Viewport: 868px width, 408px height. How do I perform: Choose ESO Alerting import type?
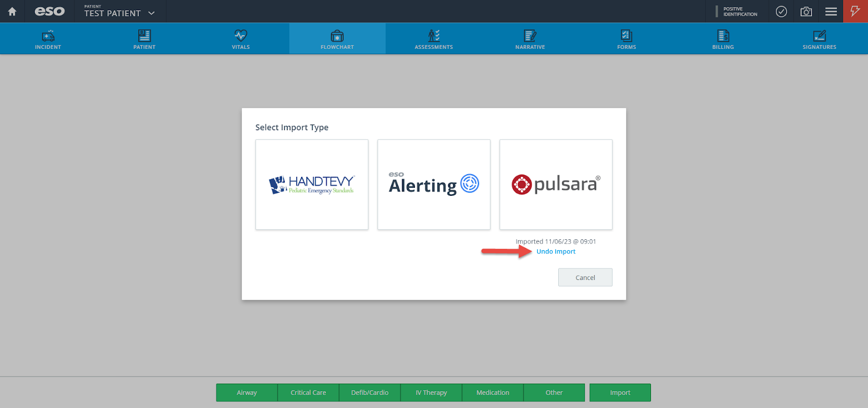pyautogui.click(x=434, y=184)
